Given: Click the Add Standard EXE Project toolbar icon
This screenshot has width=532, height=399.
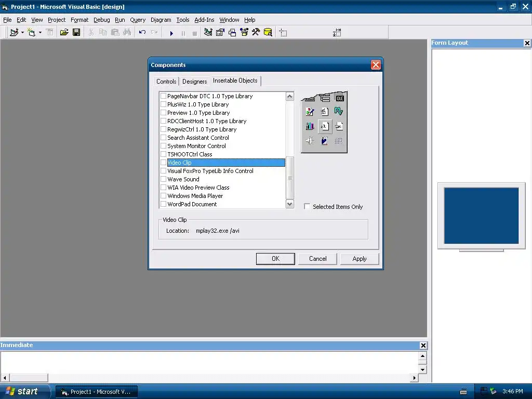Looking at the screenshot, I should point(14,33).
